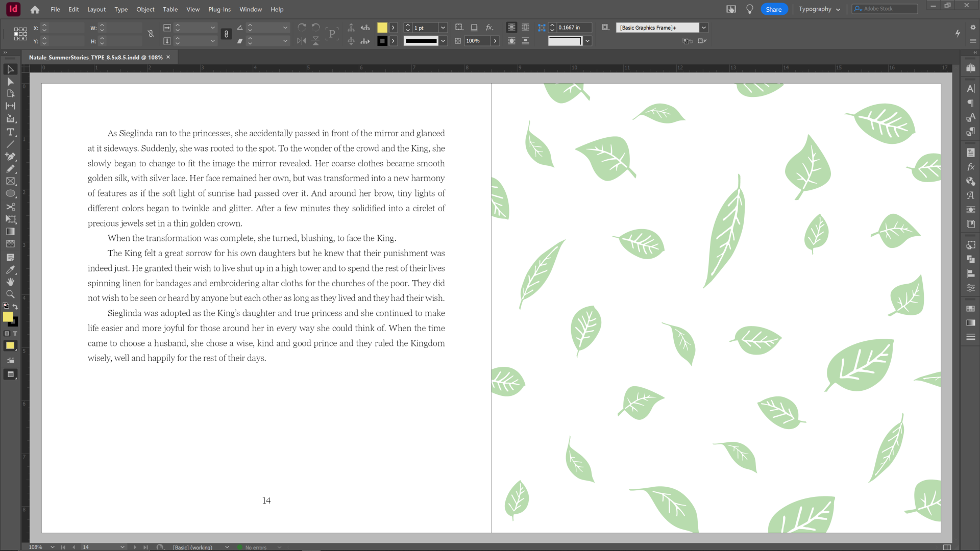Open the Type menu
The image size is (980, 551).
coord(121,9)
